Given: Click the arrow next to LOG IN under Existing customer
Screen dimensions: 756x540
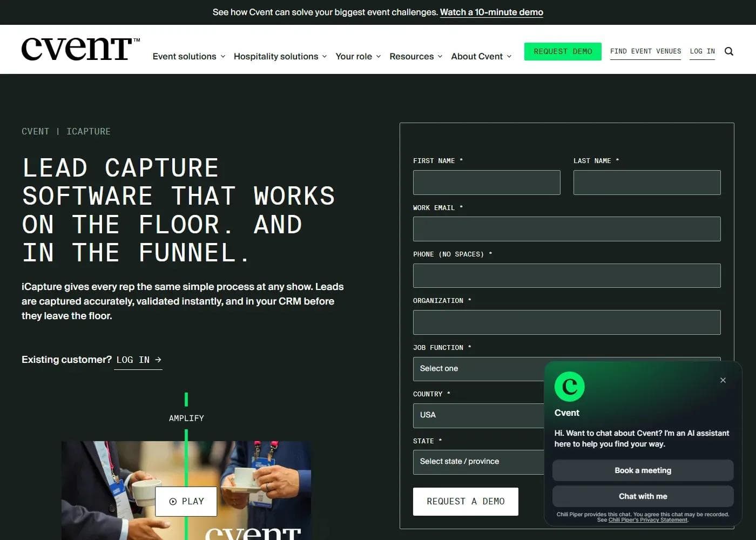Looking at the screenshot, I should coord(158,360).
